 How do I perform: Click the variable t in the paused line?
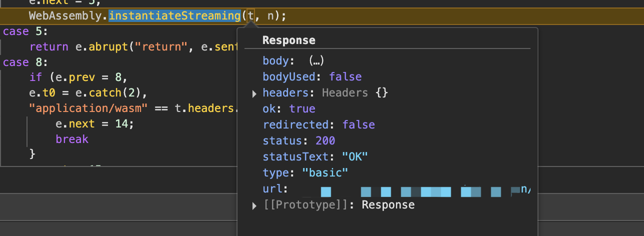tap(251, 15)
